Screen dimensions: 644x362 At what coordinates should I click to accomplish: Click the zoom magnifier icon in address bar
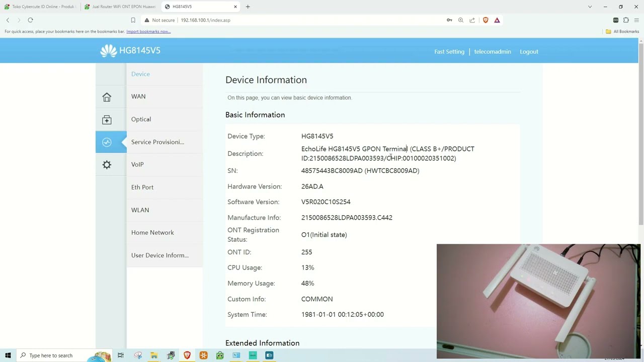460,20
